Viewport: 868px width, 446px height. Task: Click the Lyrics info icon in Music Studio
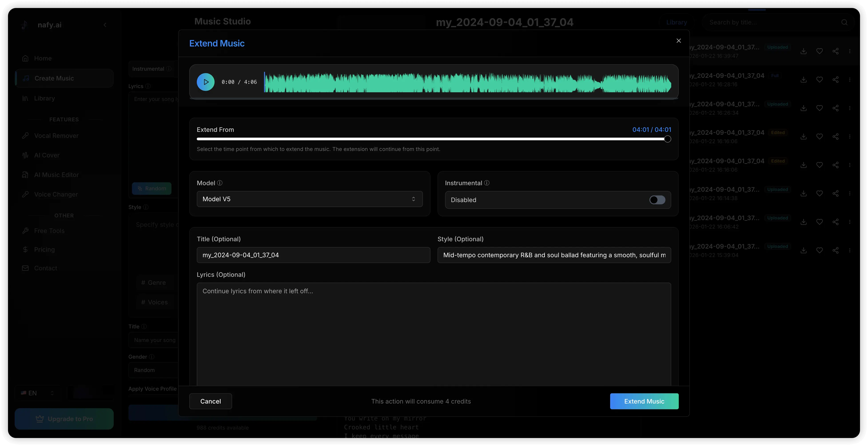click(148, 86)
